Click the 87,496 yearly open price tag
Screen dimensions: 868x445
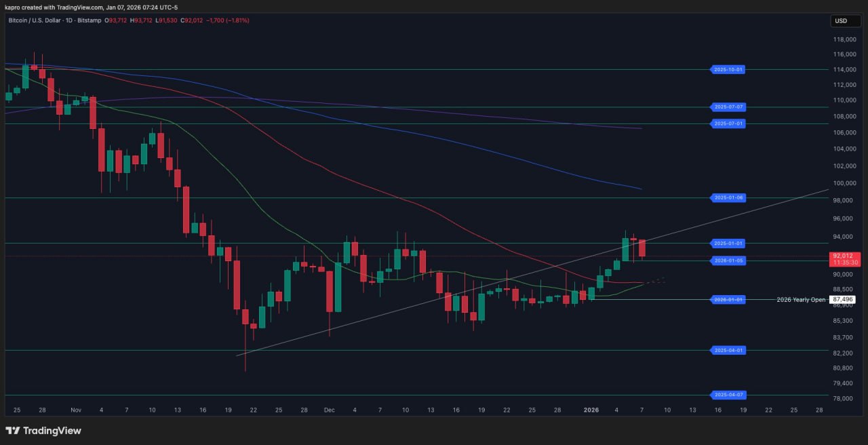click(x=842, y=299)
